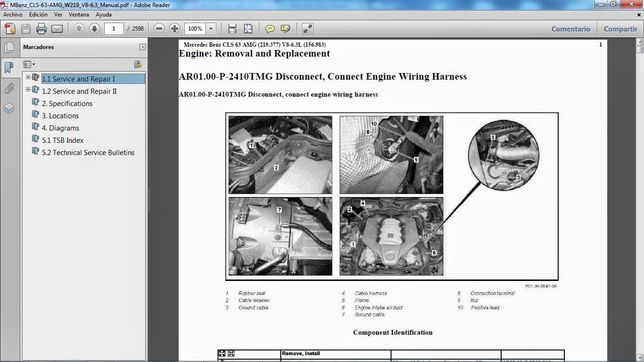Open the Edición menu

point(38,15)
